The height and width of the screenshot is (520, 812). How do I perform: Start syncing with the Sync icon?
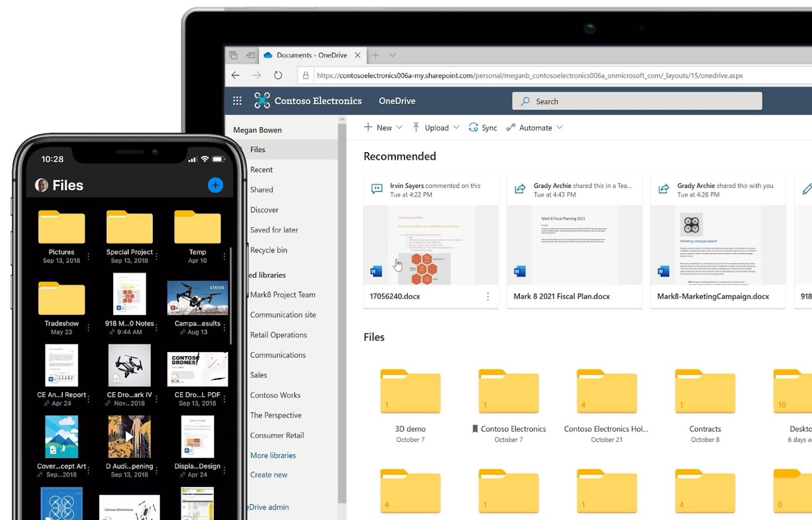(474, 127)
